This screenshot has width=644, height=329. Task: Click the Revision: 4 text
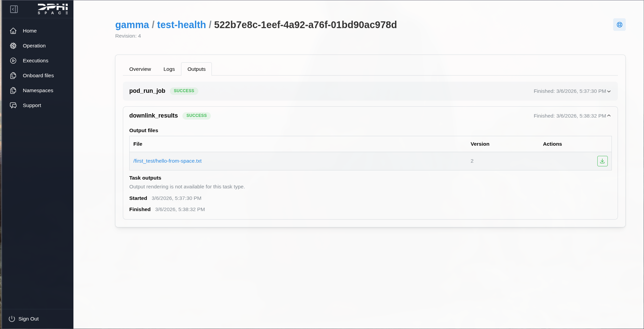pyautogui.click(x=128, y=36)
